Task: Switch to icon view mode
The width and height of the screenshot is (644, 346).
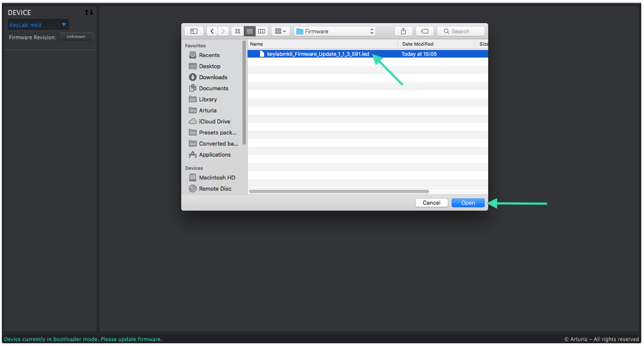Action: coord(237,31)
